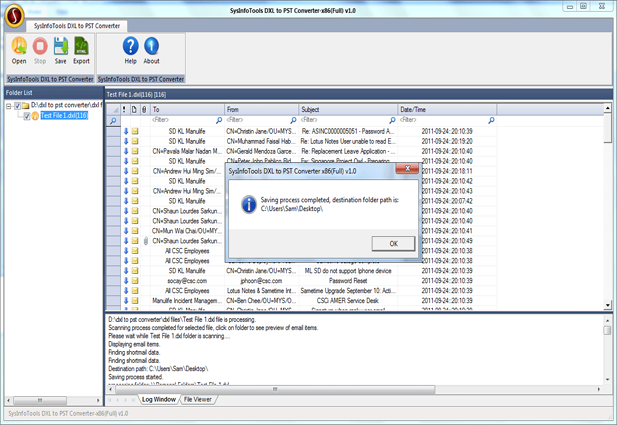Select the SysInfoTools DXL to PST Converter ribbon tab
The height and width of the screenshot is (425, 617).
point(77,26)
